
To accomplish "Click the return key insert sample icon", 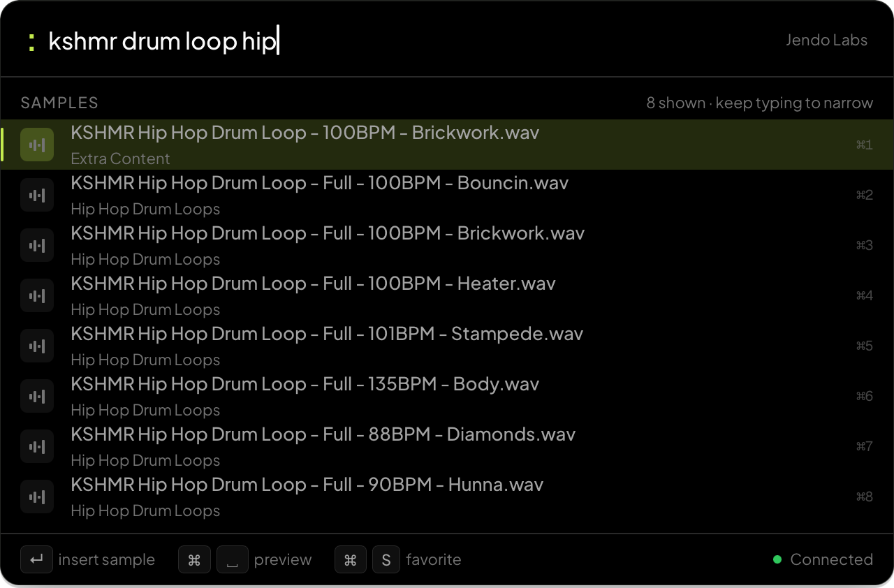I will pos(36,559).
